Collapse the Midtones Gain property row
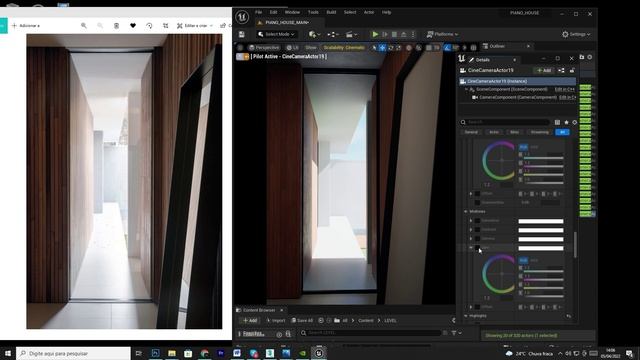This screenshot has width=640, height=360. click(471, 248)
